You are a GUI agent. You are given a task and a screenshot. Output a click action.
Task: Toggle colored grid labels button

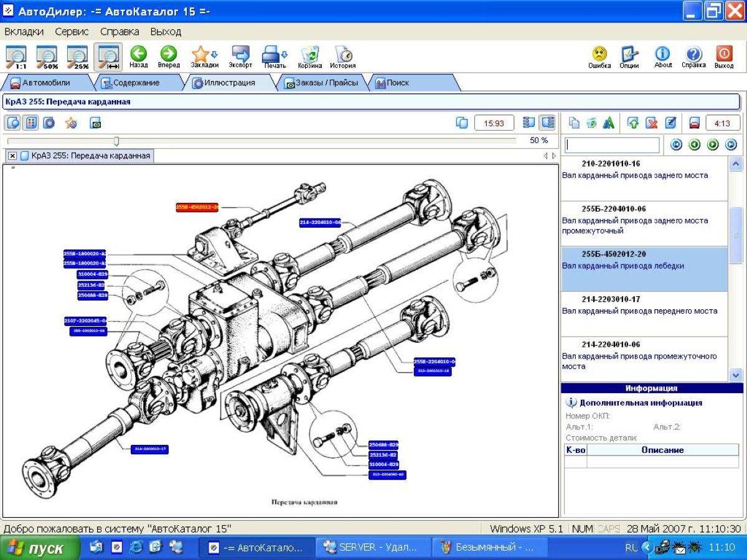pos(31,123)
